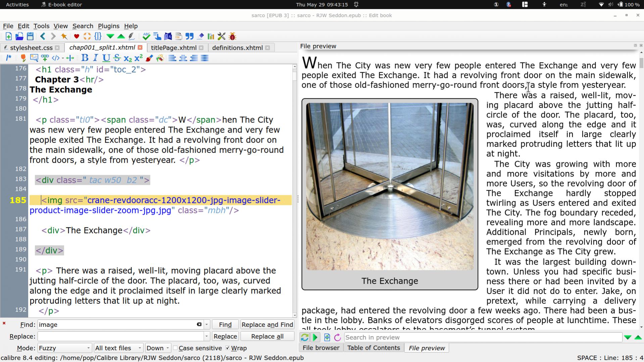Expand the insert tag dropdown arrow
This screenshot has height=362, width=644.
click(x=63, y=58)
